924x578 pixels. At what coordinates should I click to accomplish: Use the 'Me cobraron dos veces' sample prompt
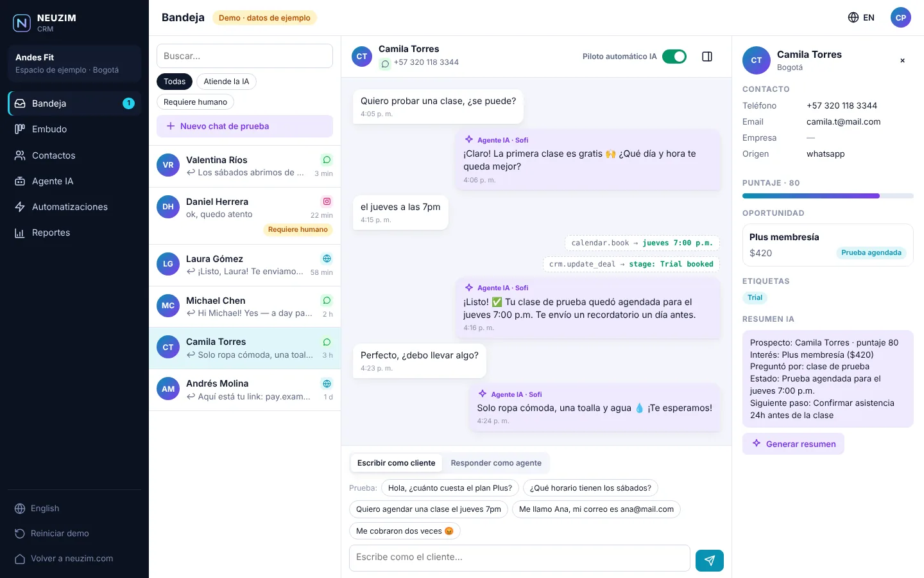pyautogui.click(x=405, y=531)
